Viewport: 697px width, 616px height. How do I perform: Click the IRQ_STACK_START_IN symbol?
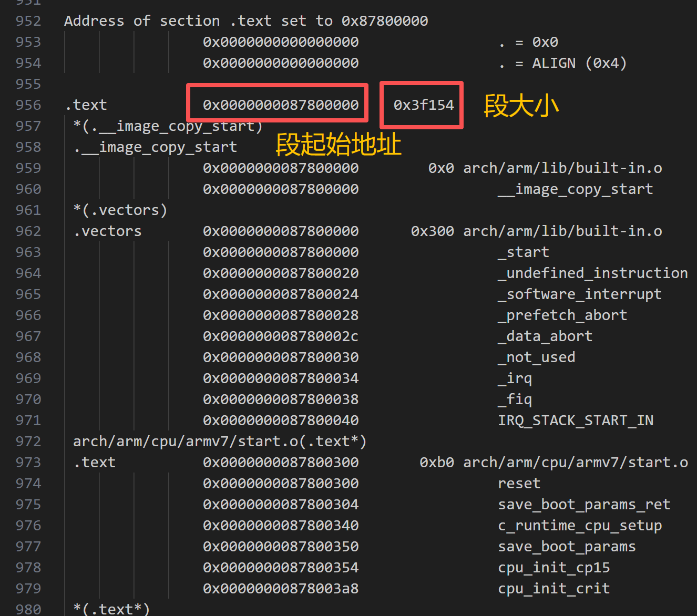[x=575, y=420]
